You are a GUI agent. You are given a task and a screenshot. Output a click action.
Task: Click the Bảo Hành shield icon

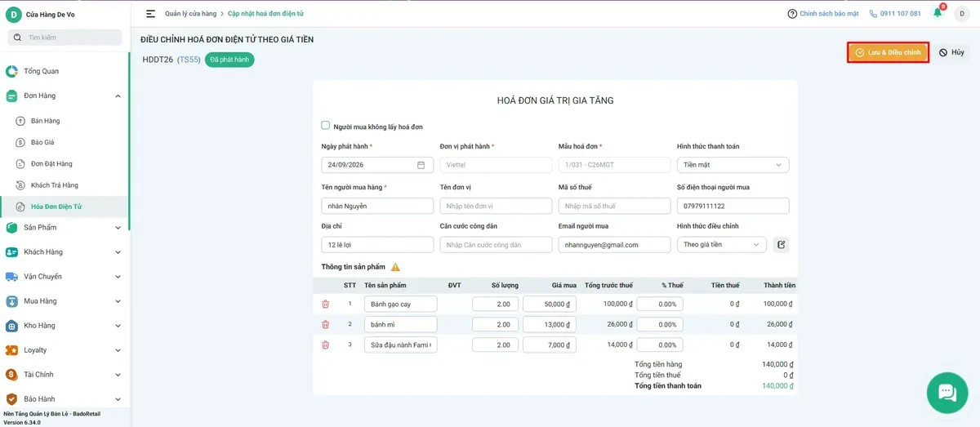pos(11,399)
